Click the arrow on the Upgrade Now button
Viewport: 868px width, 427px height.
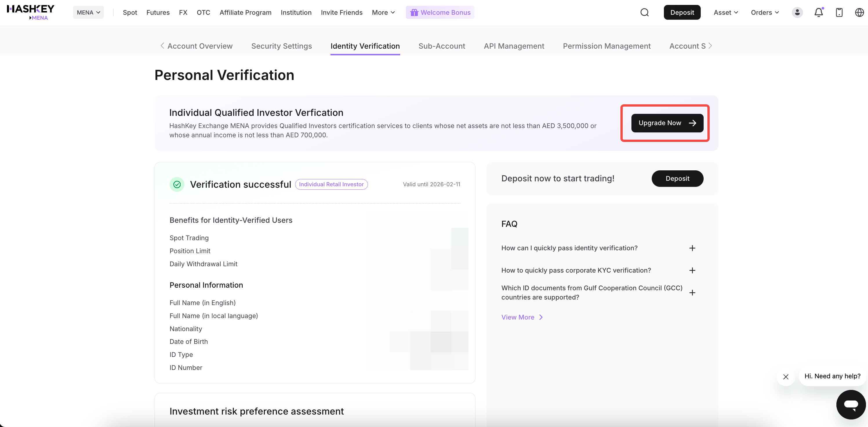692,123
